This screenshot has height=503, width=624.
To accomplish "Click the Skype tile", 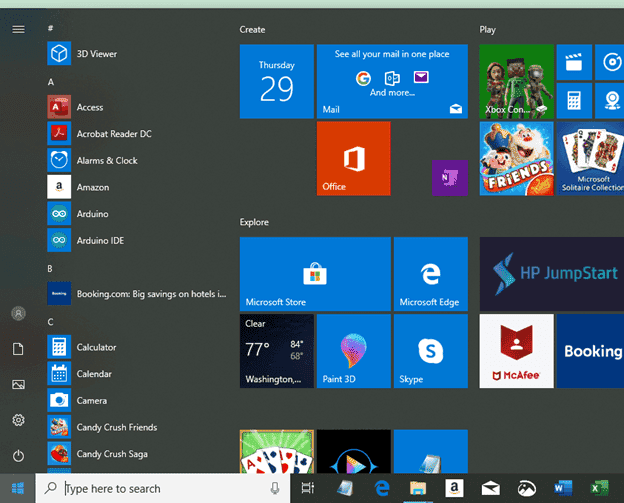I will [x=430, y=351].
